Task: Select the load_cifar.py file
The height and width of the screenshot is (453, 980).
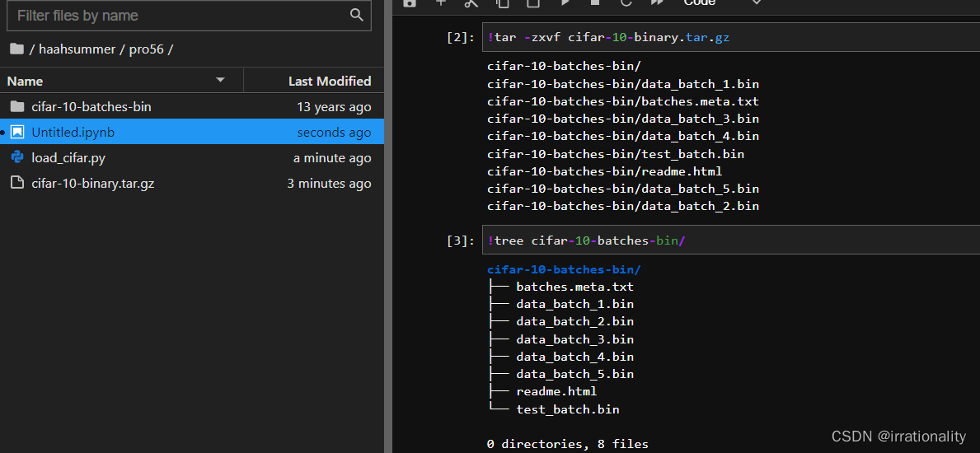Action: click(x=192, y=158)
